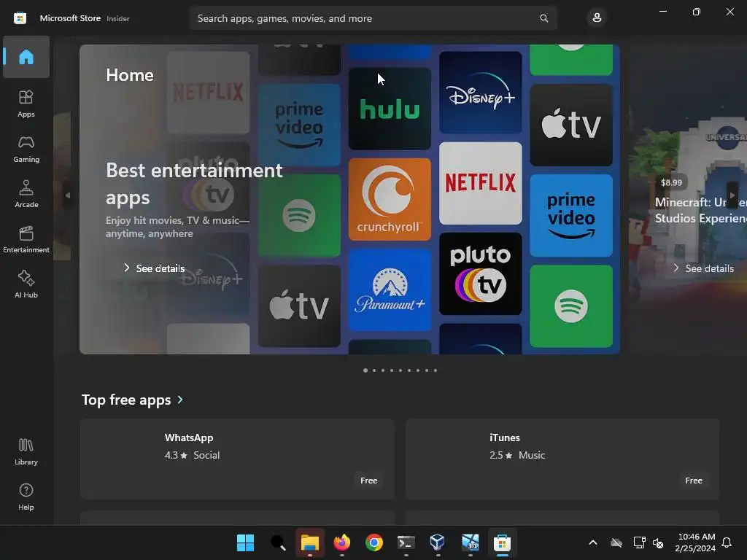Click See details for Minecraft Universal Studios

704,268
